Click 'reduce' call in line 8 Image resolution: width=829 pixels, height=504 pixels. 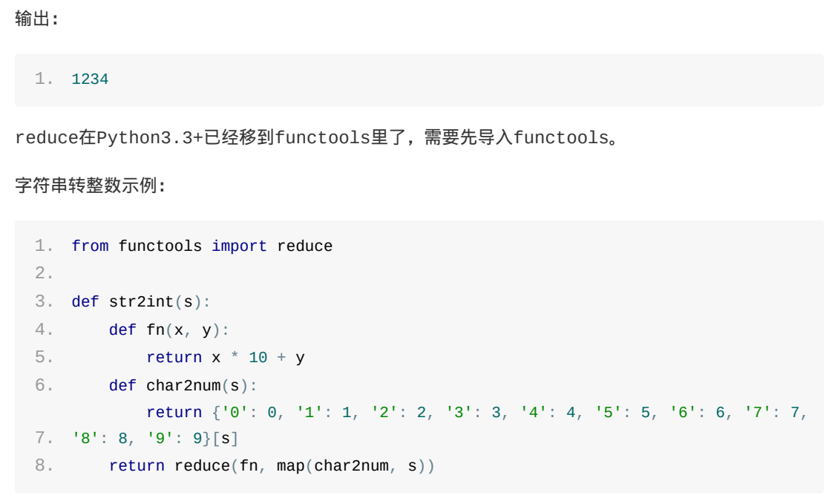pyautogui.click(x=202, y=466)
